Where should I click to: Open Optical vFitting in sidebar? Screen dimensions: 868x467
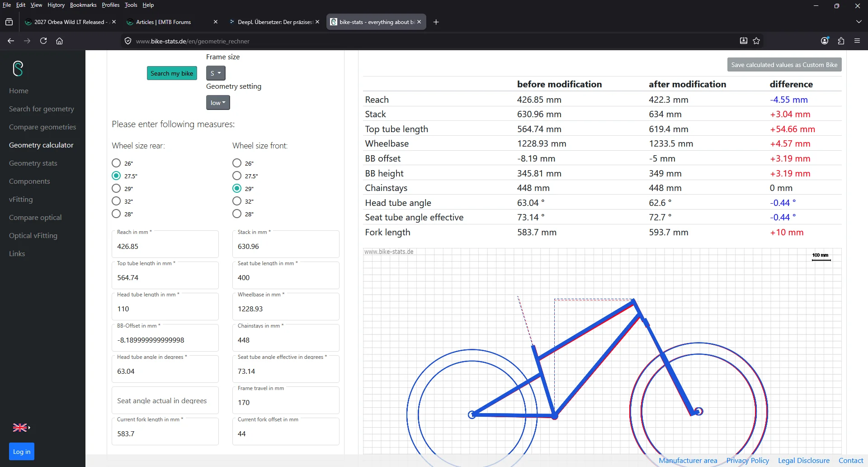pyautogui.click(x=33, y=235)
